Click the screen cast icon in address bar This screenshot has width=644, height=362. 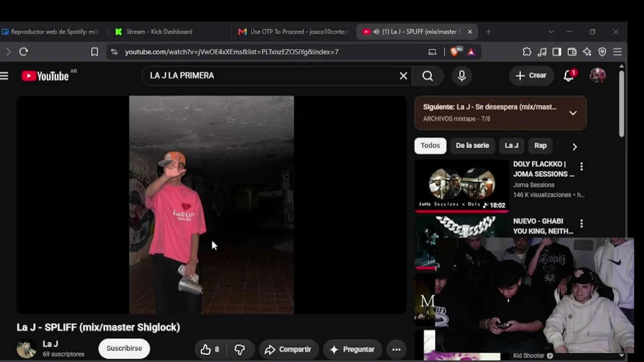432,52
